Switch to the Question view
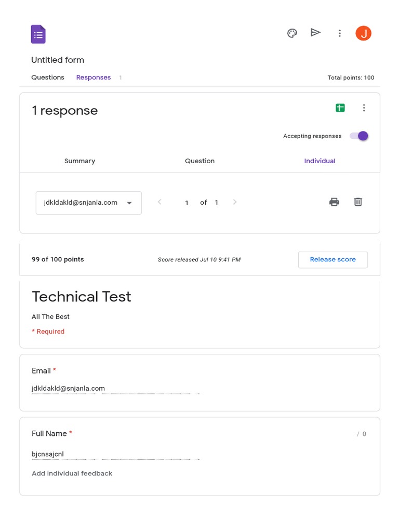This screenshot has height=532, width=399. tap(199, 161)
